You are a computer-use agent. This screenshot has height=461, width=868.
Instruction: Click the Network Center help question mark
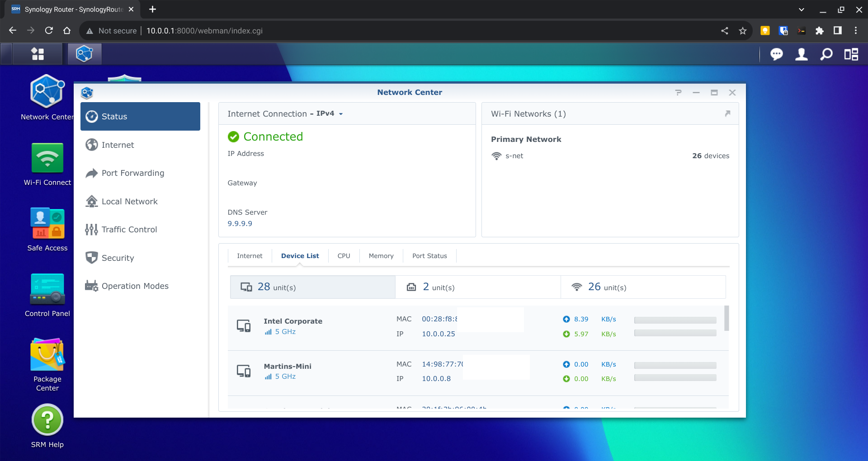point(678,92)
